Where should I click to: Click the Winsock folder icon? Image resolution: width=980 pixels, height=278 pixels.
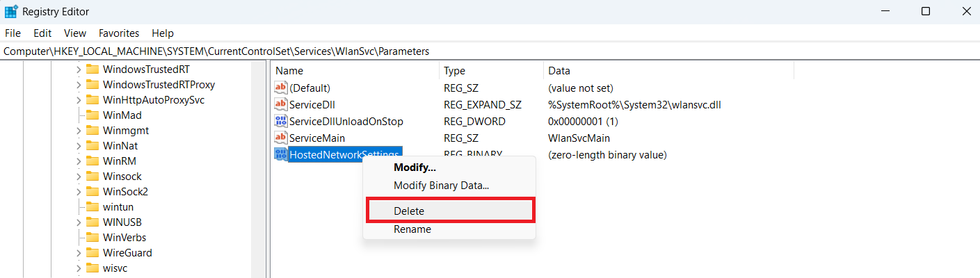(x=93, y=177)
